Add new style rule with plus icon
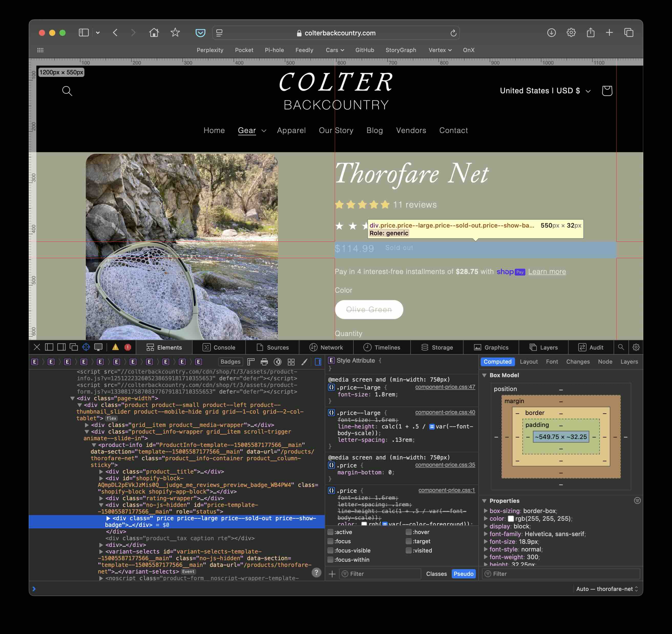Viewport: 672px width, 634px height. (332, 574)
